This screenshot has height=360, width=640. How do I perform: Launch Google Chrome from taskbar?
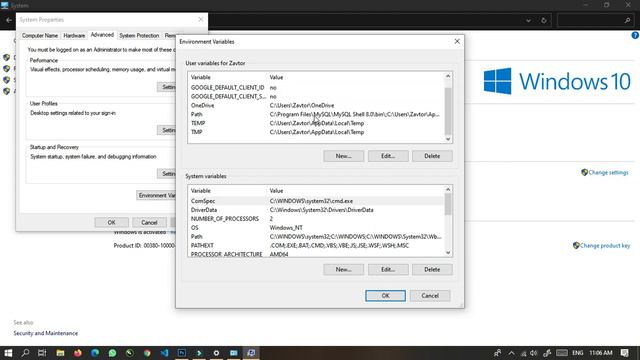(x=147, y=353)
